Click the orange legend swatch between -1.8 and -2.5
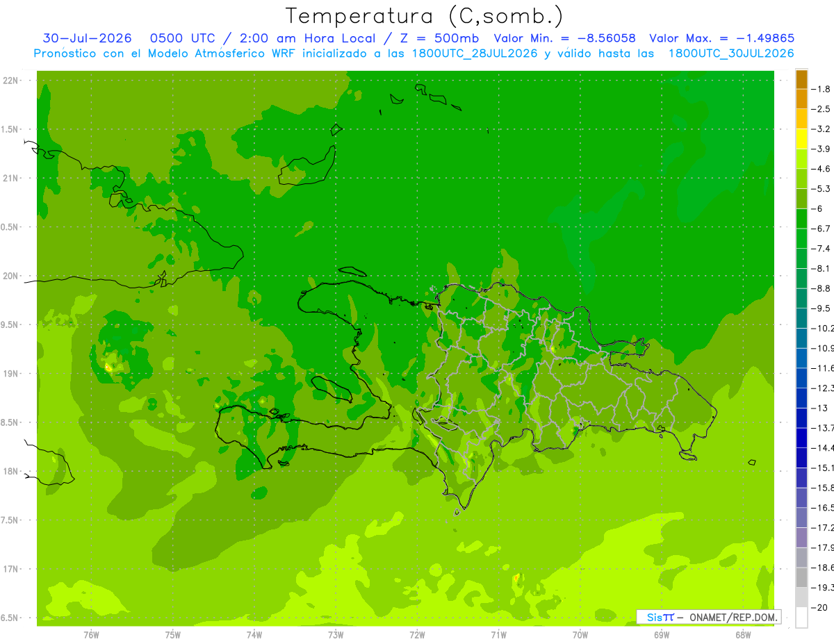834x644 pixels. (x=801, y=99)
